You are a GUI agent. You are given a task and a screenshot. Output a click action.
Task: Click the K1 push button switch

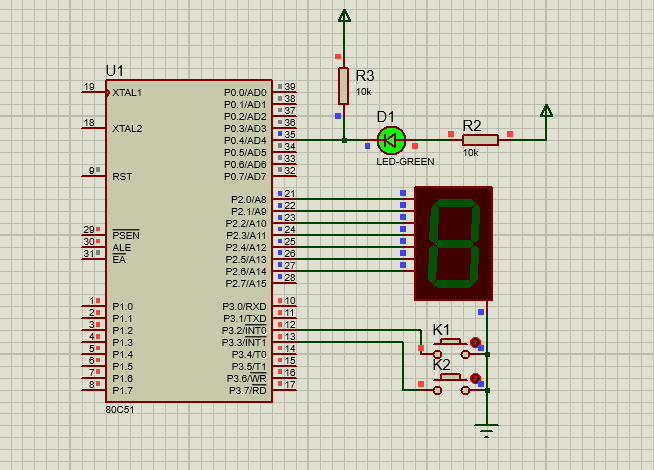click(451, 348)
